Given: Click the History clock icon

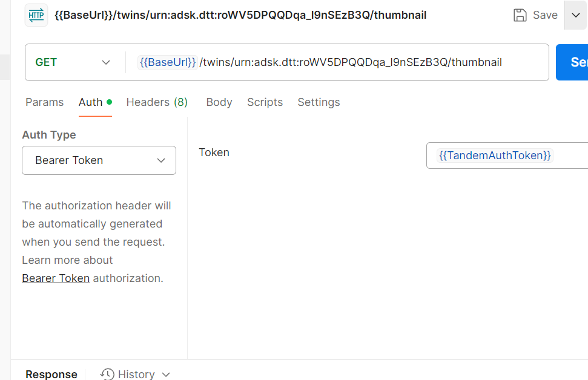Looking at the screenshot, I should (x=107, y=374).
